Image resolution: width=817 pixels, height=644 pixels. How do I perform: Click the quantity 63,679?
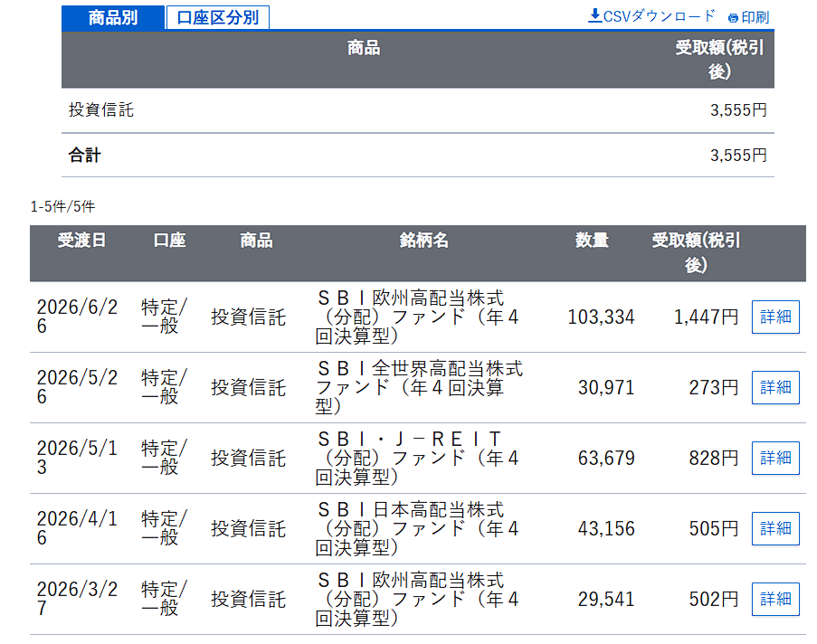pos(606,458)
